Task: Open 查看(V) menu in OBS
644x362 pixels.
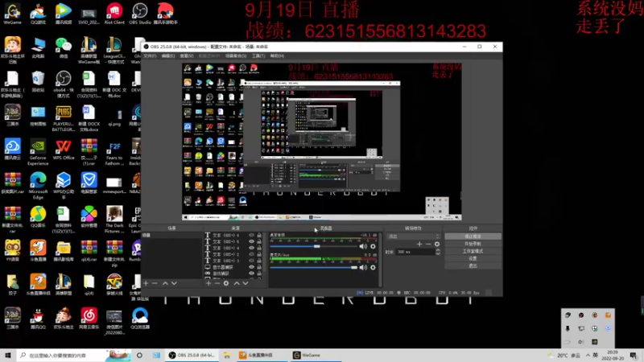Action: click(187, 56)
